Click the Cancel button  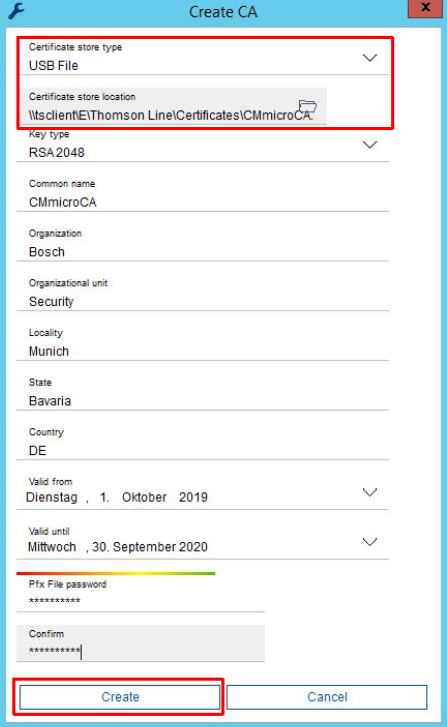click(x=327, y=697)
